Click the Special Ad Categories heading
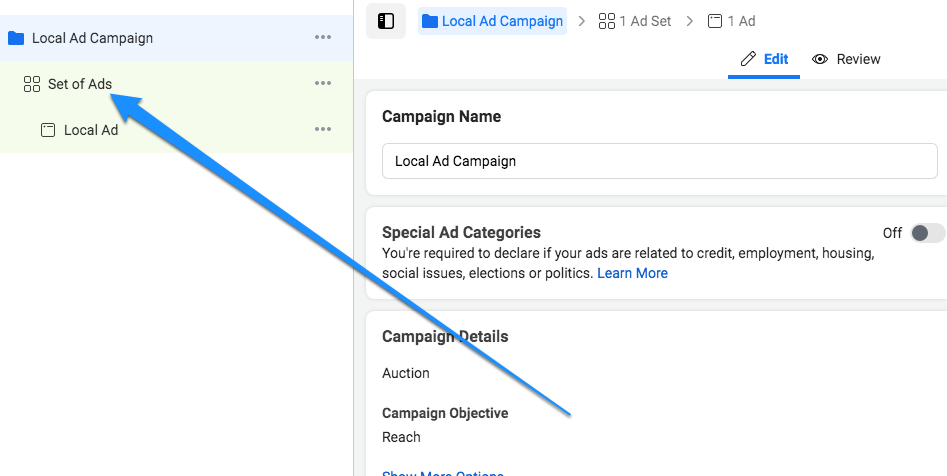Image resolution: width=947 pixels, height=476 pixels. tap(461, 233)
